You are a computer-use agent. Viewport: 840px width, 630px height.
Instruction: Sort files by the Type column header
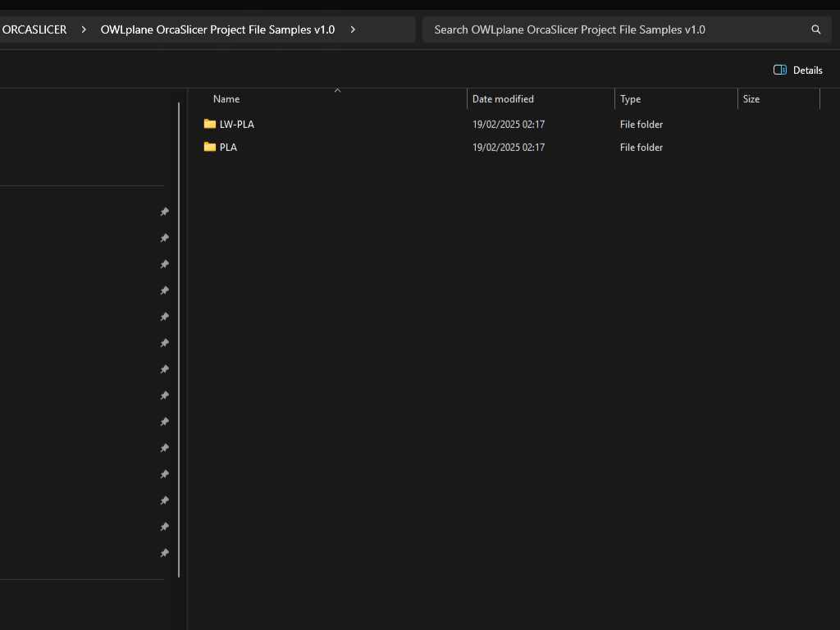(630, 99)
